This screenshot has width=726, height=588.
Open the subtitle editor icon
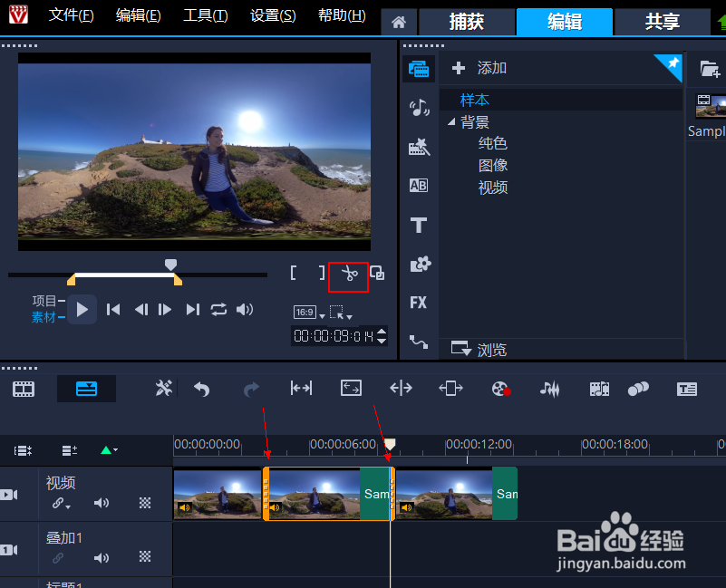687,389
